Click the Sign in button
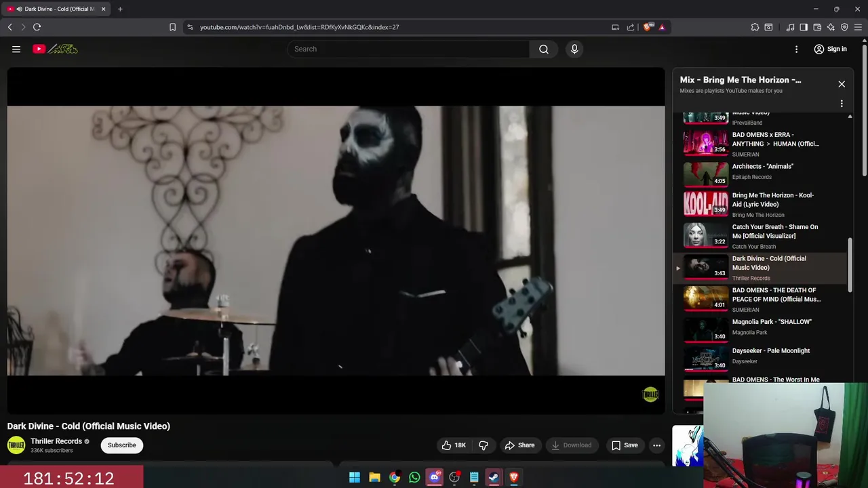868x488 pixels. click(830, 49)
